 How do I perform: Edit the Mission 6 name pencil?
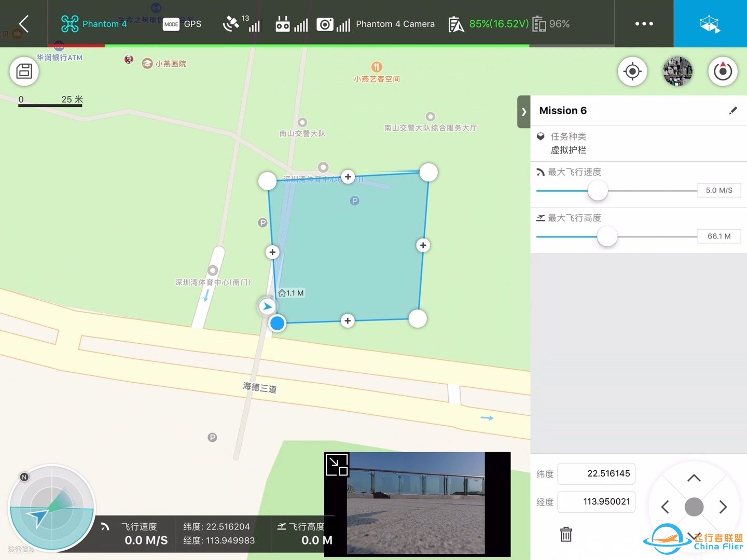[x=733, y=110]
